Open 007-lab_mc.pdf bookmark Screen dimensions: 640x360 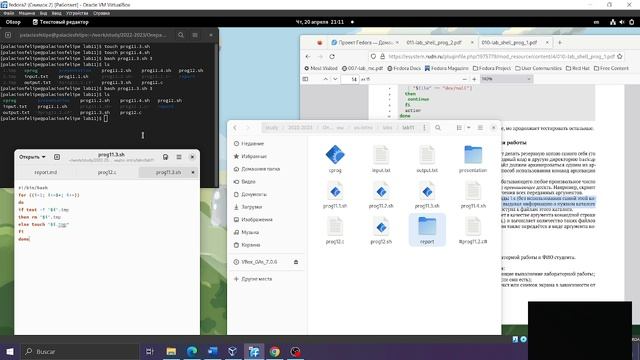tap(362, 68)
